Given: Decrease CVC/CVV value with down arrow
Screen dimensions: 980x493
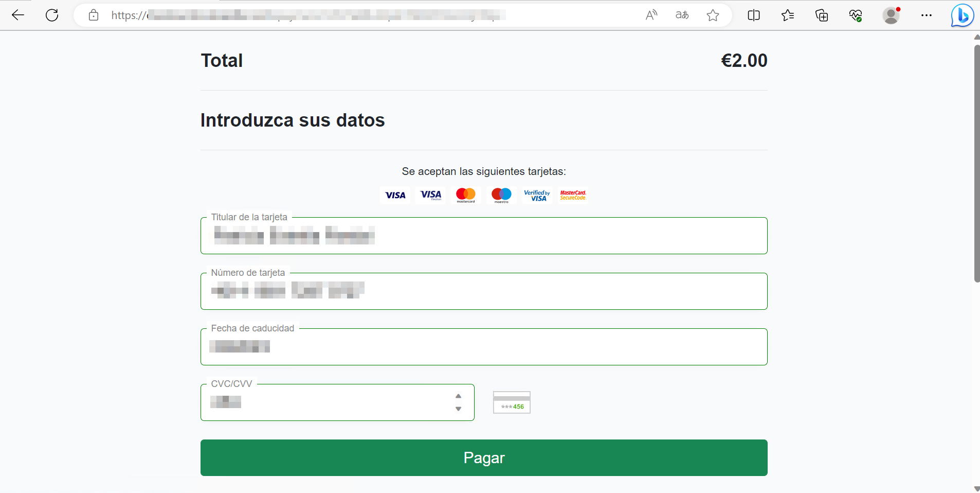Looking at the screenshot, I should coord(458,409).
